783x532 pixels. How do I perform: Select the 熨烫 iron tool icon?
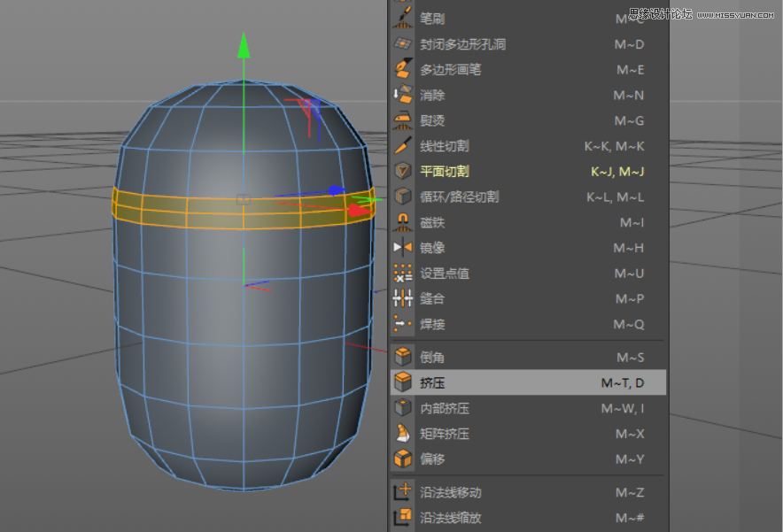tap(403, 120)
